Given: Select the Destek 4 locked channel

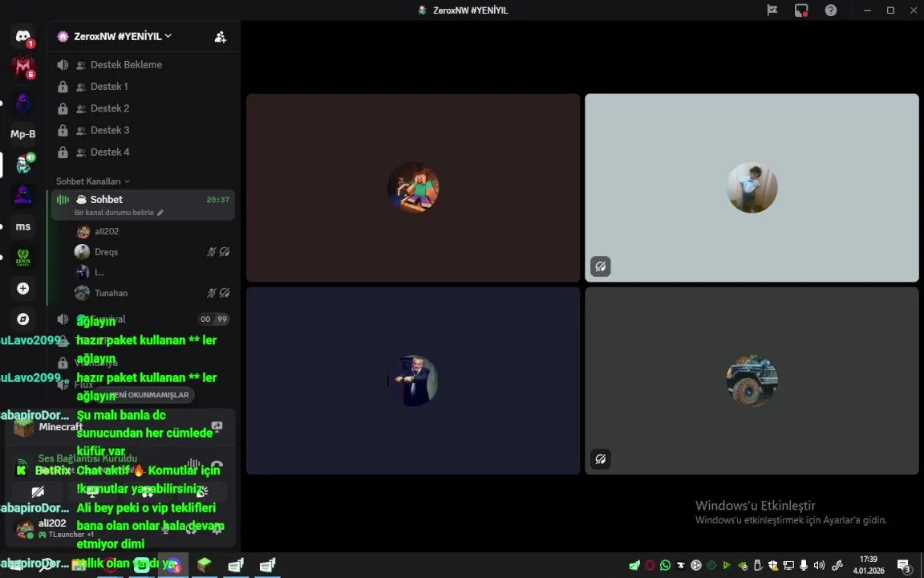Looking at the screenshot, I should 144,153.
